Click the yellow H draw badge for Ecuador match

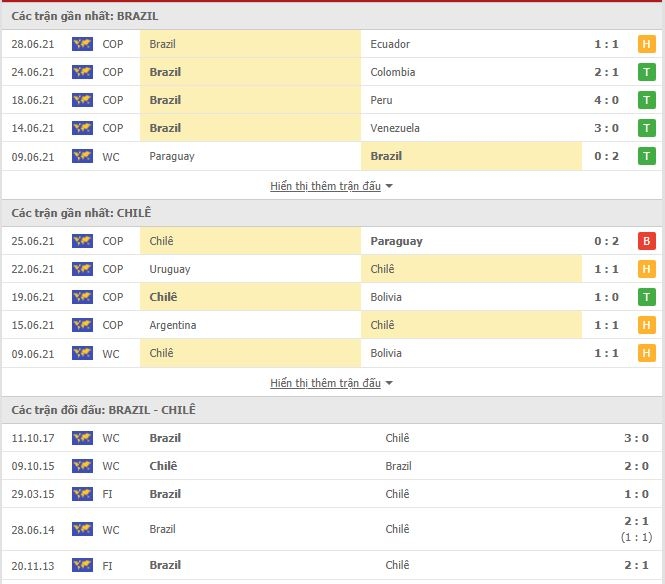tap(646, 44)
